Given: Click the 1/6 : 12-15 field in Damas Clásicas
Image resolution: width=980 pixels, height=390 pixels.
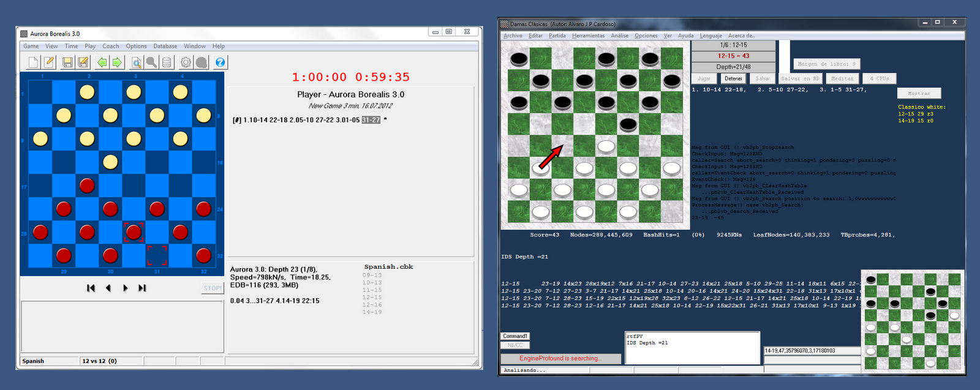Looking at the screenshot, I should point(733,45).
